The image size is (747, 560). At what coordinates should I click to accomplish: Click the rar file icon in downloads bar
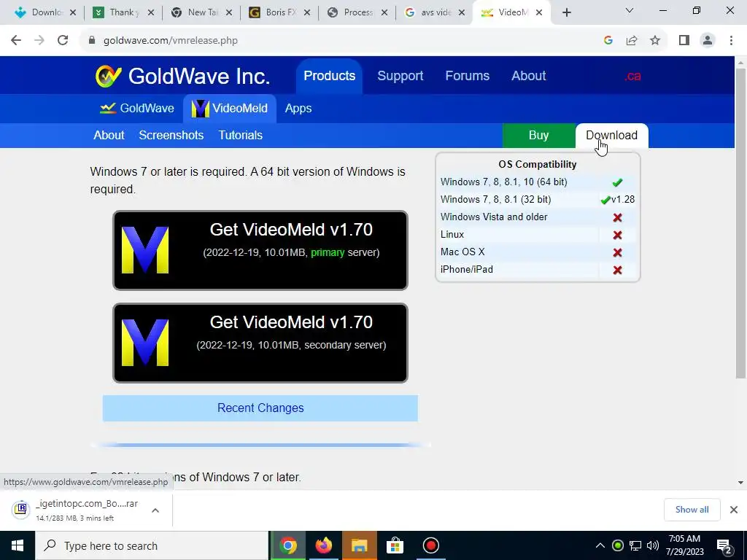[x=21, y=510]
